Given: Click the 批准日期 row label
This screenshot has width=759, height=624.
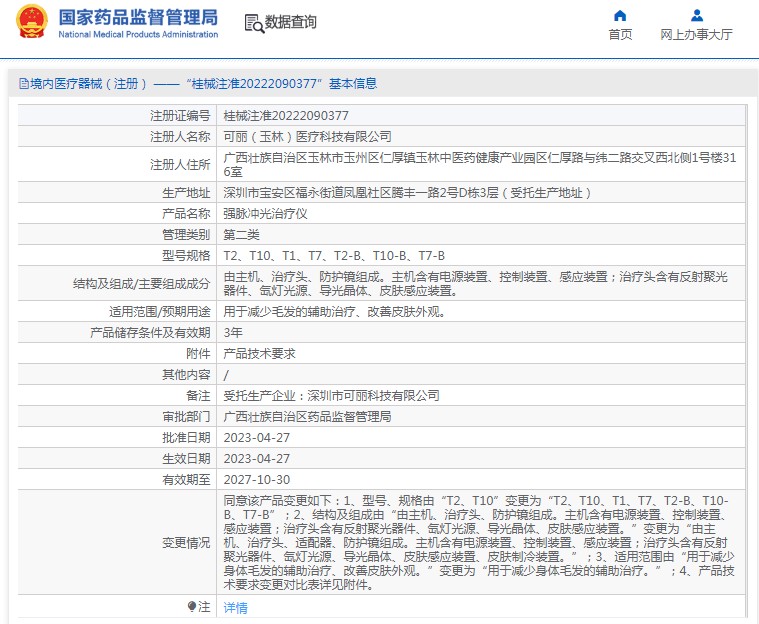Looking at the screenshot, I should pyautogui.click(x=186, y=438).
